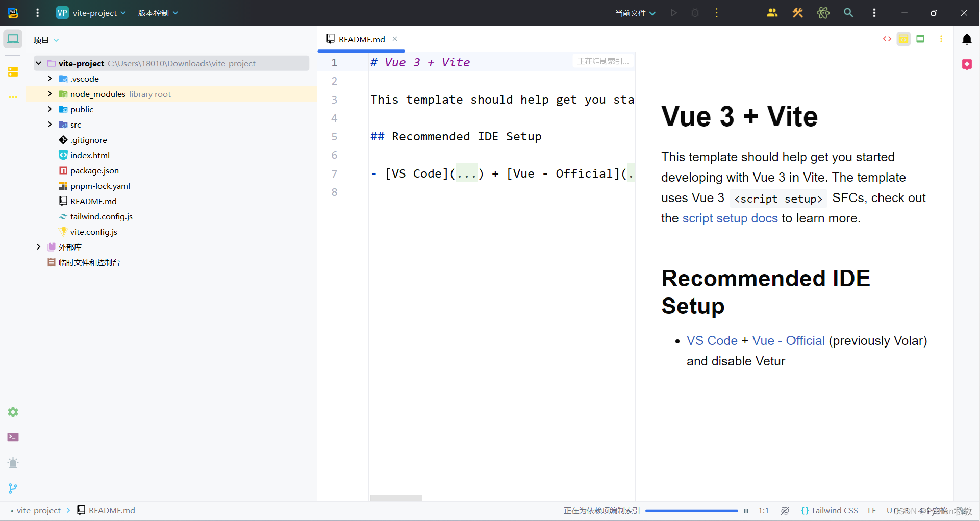Image resolution: width=980 pixels, height=521 pixels.
Task: Click the Debug bug icon
Action: [x=695, y=13]
